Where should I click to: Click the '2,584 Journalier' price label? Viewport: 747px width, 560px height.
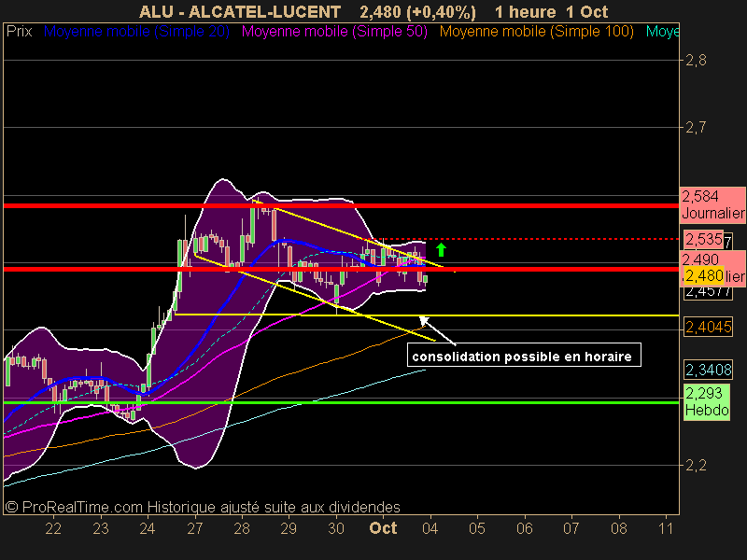[712, 204]
